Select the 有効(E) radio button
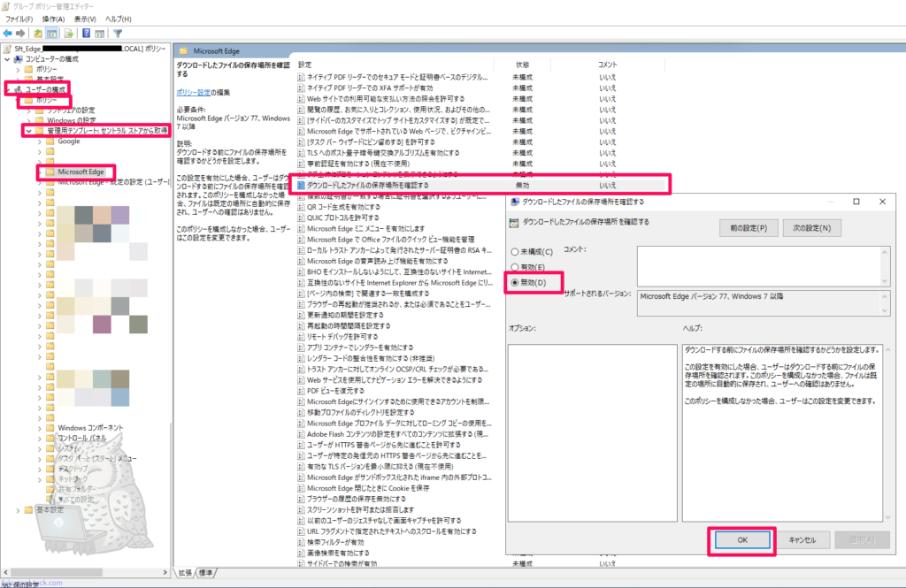The image size is (906, 588). click(x=514, y=267)
